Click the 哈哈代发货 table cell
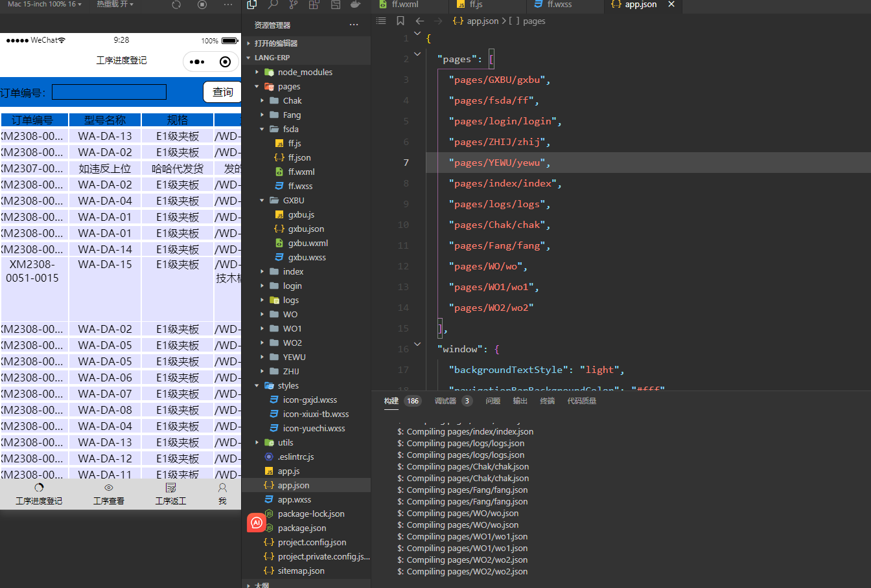The width and height of the screenshot is (871, 588). (178, 168)
